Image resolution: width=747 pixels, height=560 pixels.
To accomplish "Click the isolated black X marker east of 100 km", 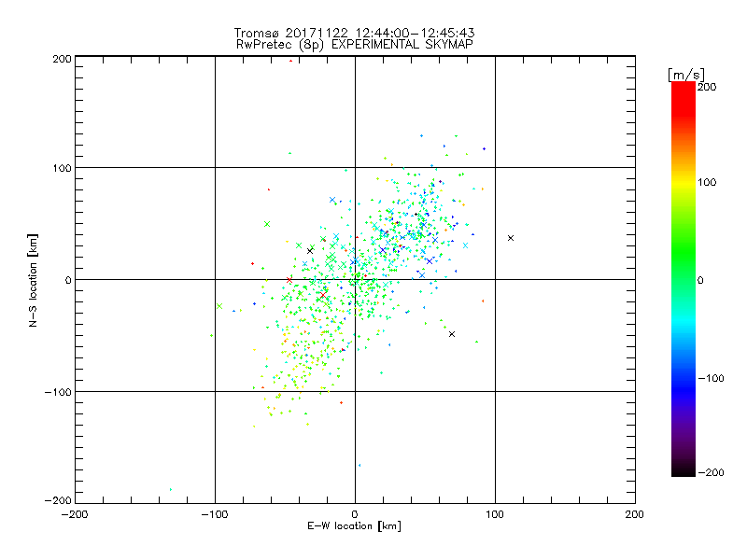I will (511, 238).
